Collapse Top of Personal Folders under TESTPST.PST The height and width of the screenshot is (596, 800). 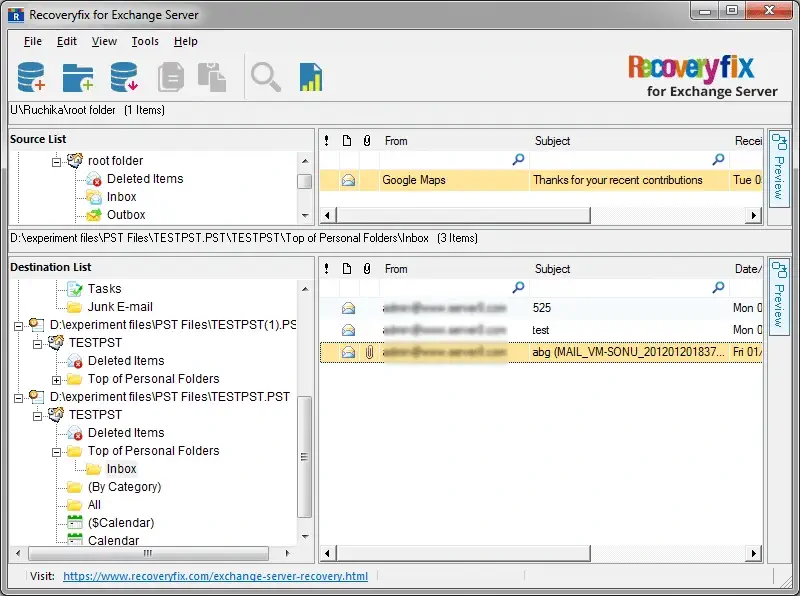(57, 452)
